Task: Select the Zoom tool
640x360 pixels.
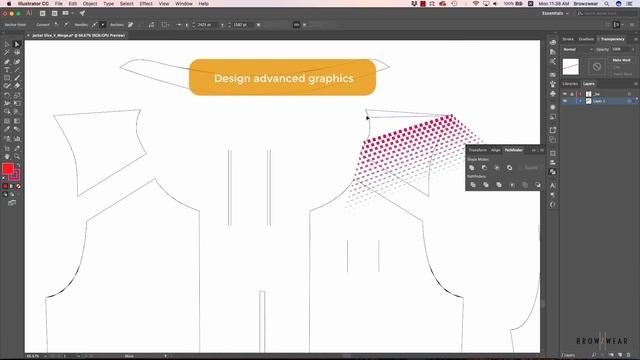Action: coord(17,156)
